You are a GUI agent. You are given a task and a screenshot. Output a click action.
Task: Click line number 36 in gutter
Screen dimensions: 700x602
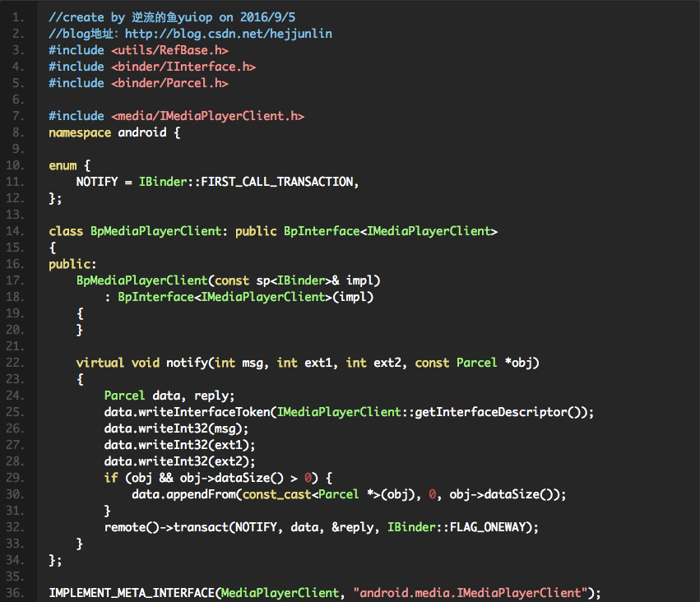15,593
